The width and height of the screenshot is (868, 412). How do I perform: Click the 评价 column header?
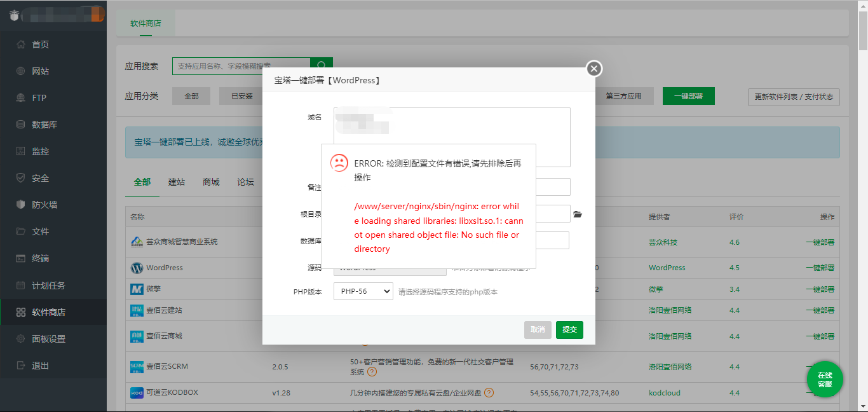point(736,217)
